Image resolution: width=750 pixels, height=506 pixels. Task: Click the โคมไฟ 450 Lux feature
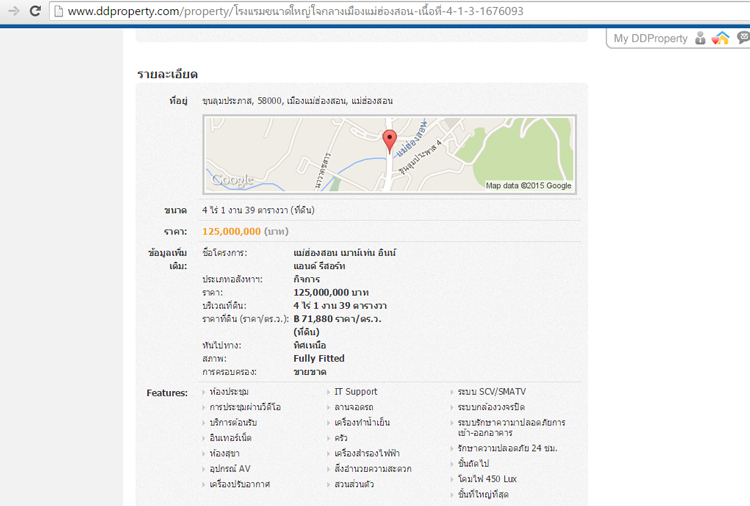487,479
